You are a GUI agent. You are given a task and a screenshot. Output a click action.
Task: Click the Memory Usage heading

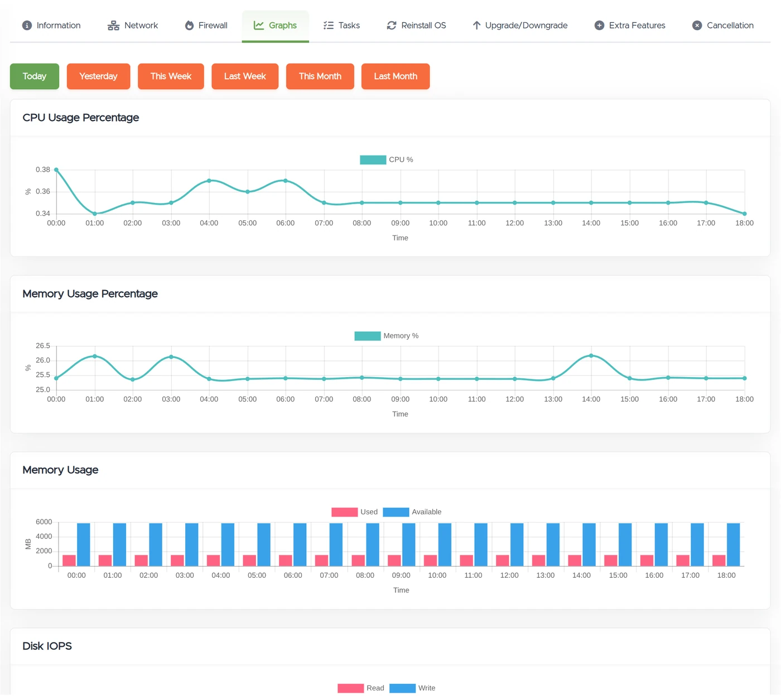coord(60,470)
